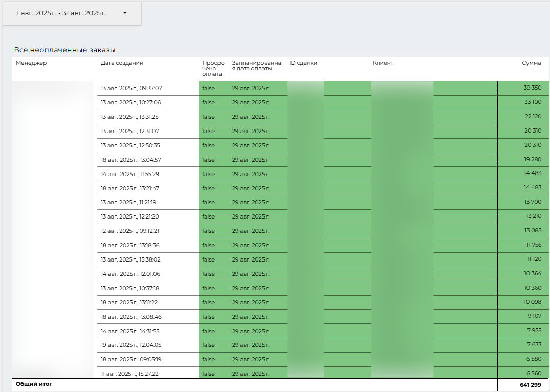This screenshot has height=392, width=550.
Task: Click the 'Все неоплаченные заказы' table title
Action: (x=64, y=50)
